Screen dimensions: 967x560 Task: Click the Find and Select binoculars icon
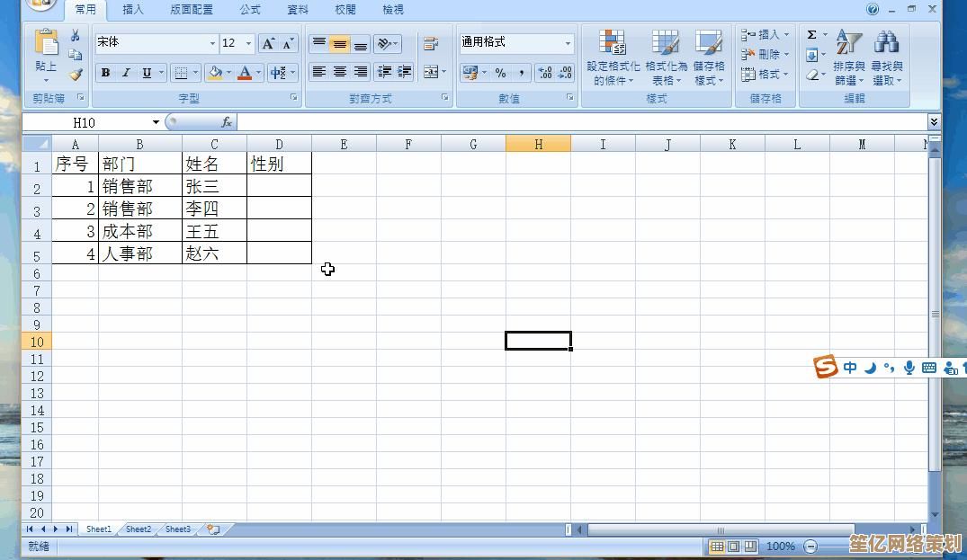pos(887,56)
